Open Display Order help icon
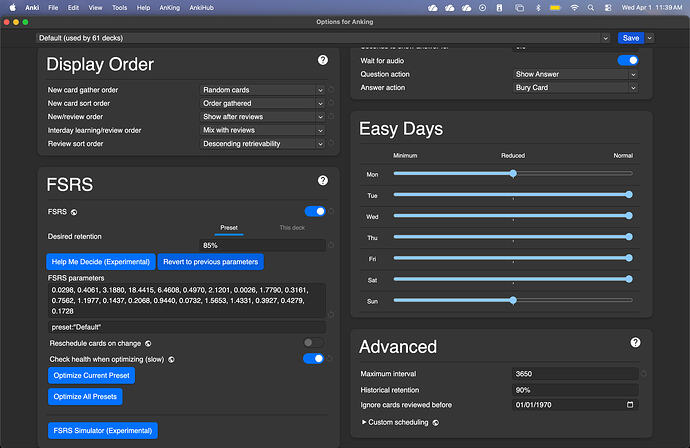 (x=323, y=60)
